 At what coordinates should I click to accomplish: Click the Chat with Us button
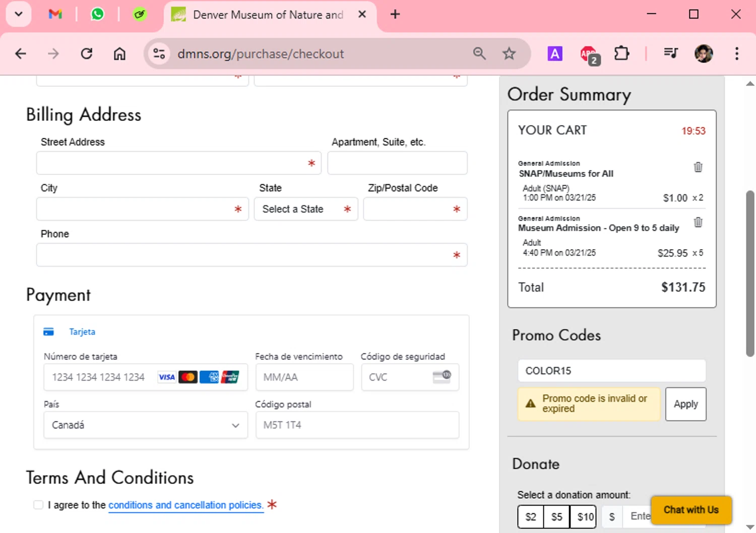pos(691,510)
